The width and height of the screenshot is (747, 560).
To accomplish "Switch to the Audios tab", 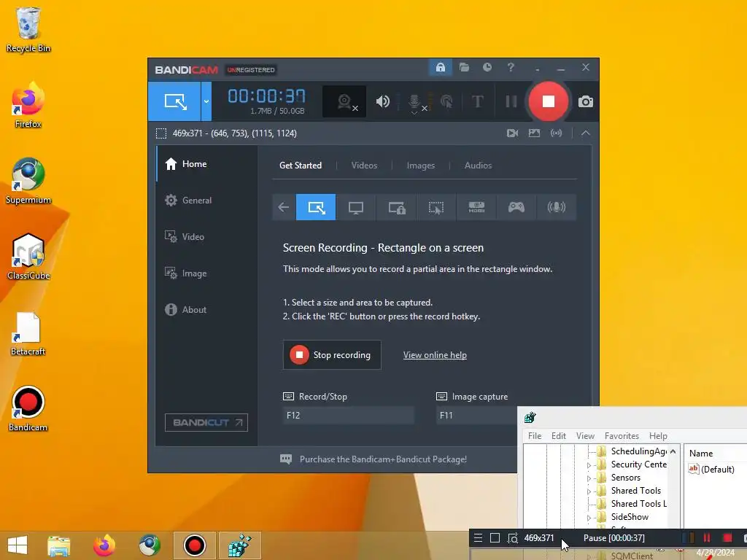I will tap(478, 166).
